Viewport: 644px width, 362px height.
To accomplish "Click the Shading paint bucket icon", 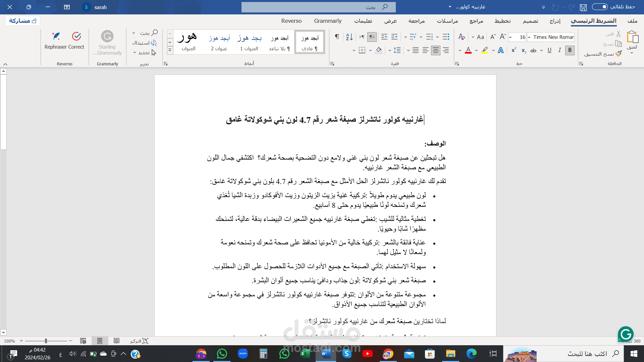I will point(379,50).
